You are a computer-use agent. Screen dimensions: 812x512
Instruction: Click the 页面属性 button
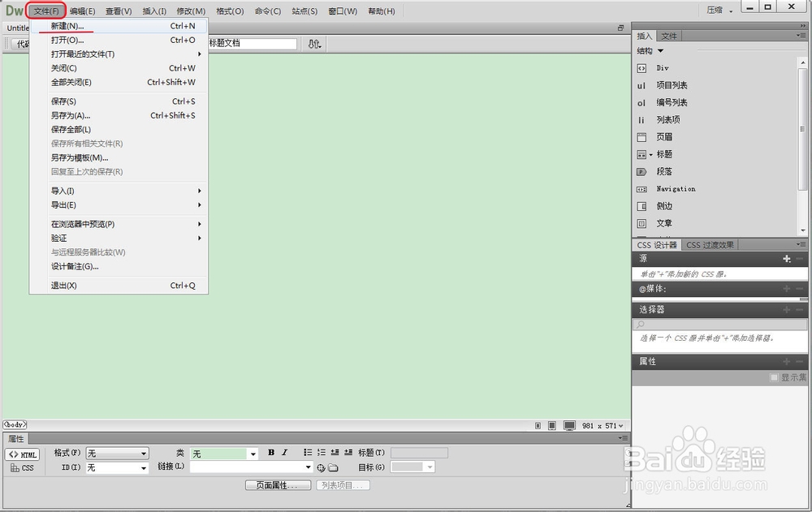[278, 484]
